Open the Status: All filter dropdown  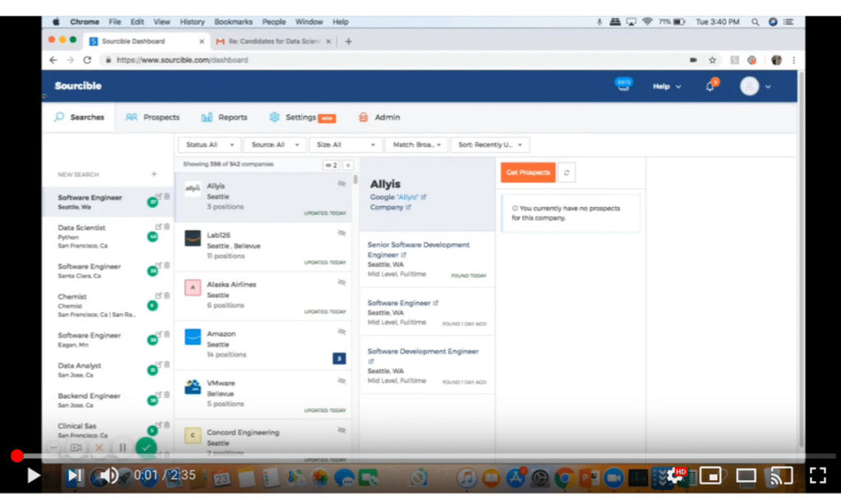tap(209, 144)
